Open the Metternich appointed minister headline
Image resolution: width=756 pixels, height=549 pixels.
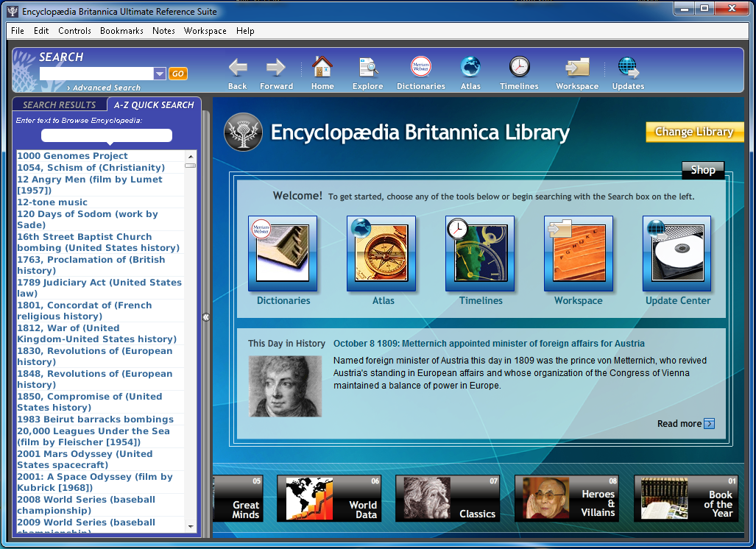point(489,344)
